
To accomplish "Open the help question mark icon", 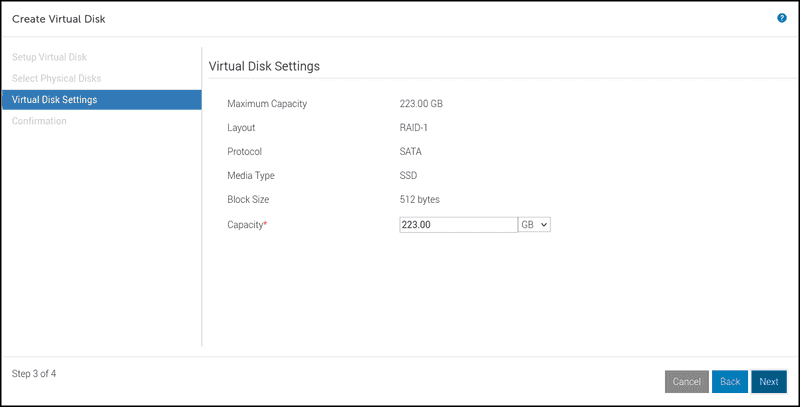I will 781,18.
